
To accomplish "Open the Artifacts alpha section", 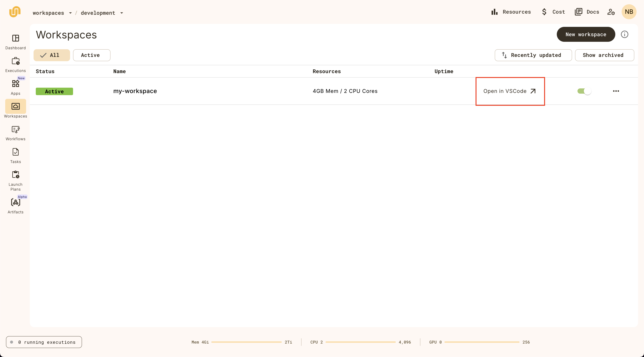I will point(15,202).
